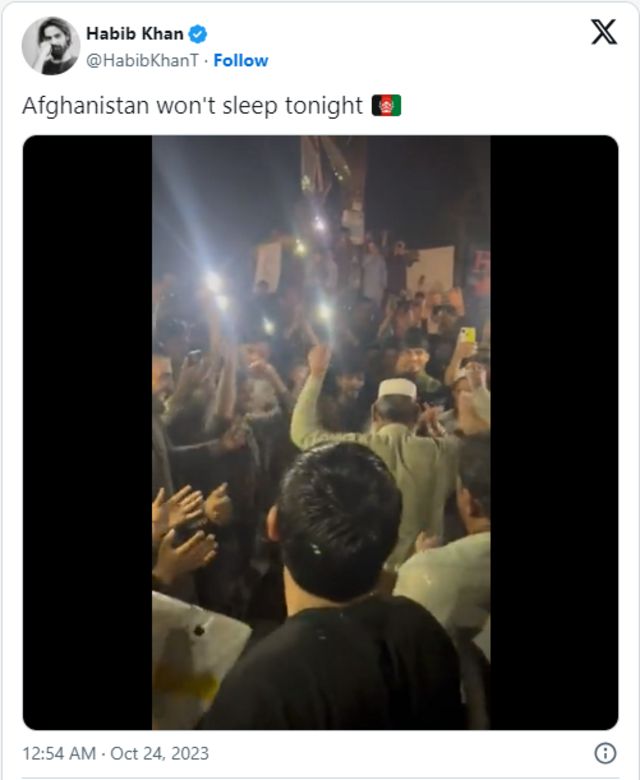This screenshot has width=640, height=780.
Task: Open the @HabibKhanT handle
Action: (x=142, y=61)
